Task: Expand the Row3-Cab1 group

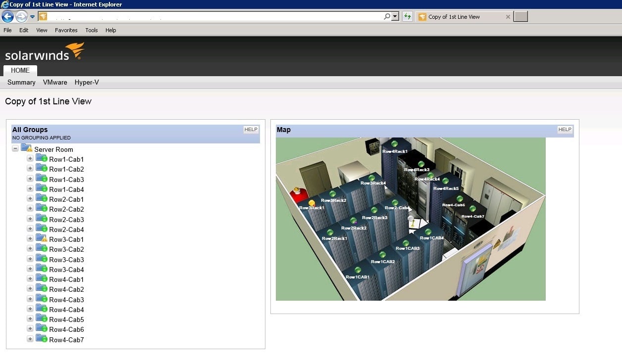Action: pos(30,239)
